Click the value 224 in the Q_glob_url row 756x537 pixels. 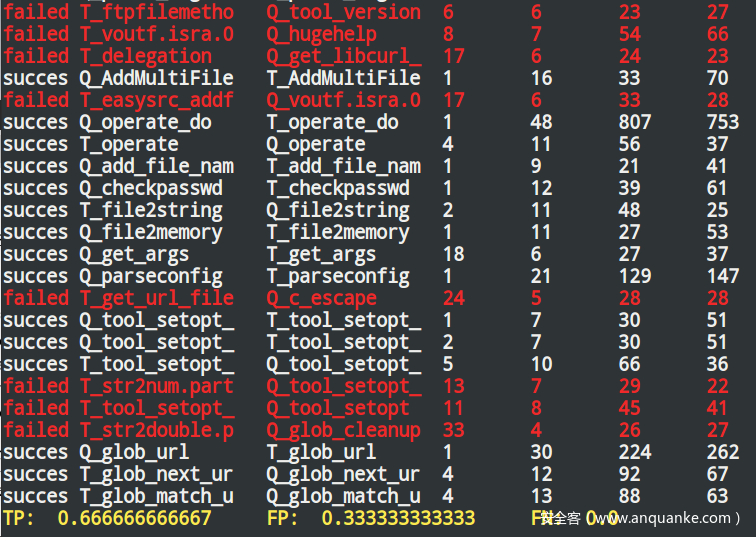[635, 453]
